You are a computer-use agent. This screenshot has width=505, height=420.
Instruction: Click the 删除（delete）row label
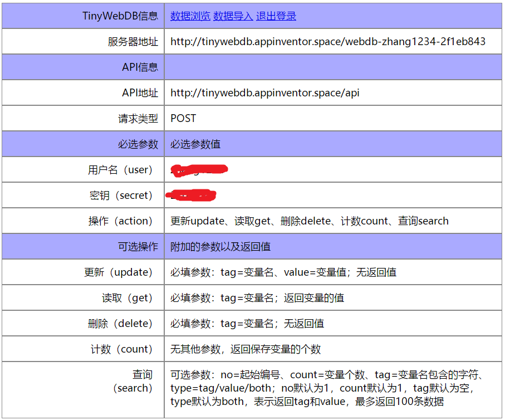click(120, 323)
